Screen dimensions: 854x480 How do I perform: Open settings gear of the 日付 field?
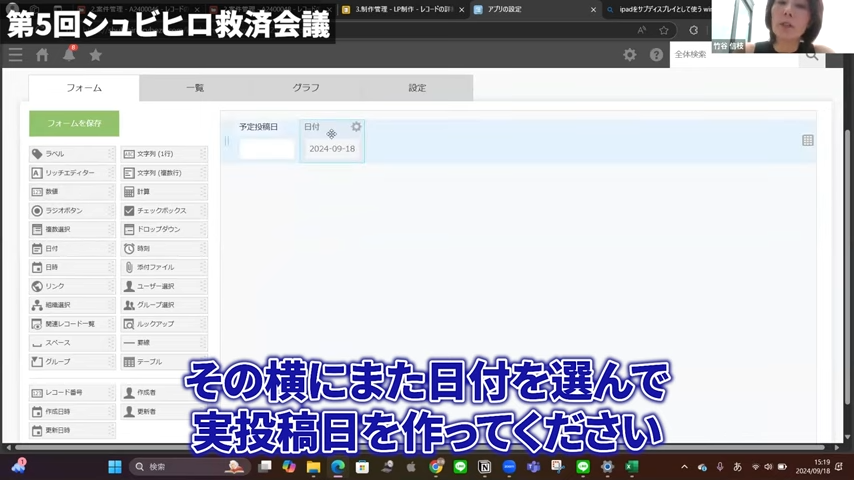tap(356, 126)
